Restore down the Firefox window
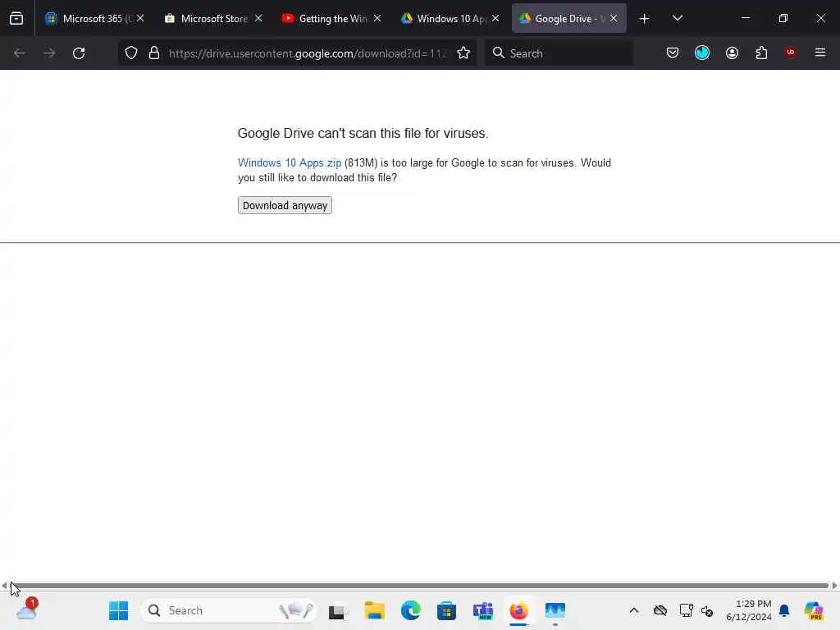Viewport: 840px width, 630px height. [x=783, y=18]
